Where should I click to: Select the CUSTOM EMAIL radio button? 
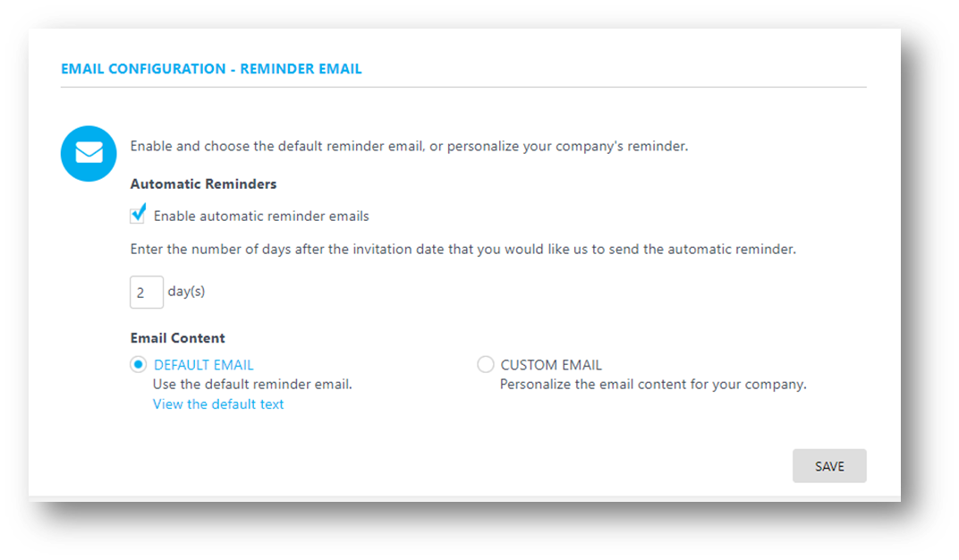click(486, 364)
